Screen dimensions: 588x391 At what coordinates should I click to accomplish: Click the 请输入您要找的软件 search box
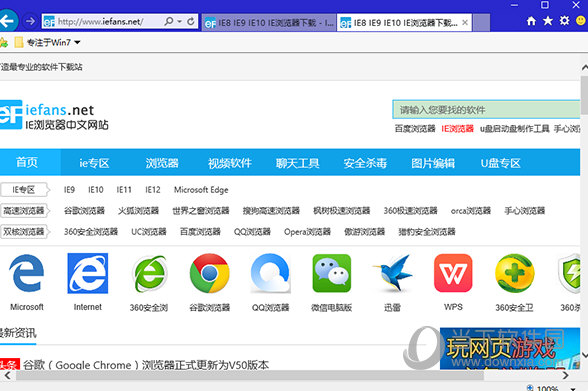486,109
